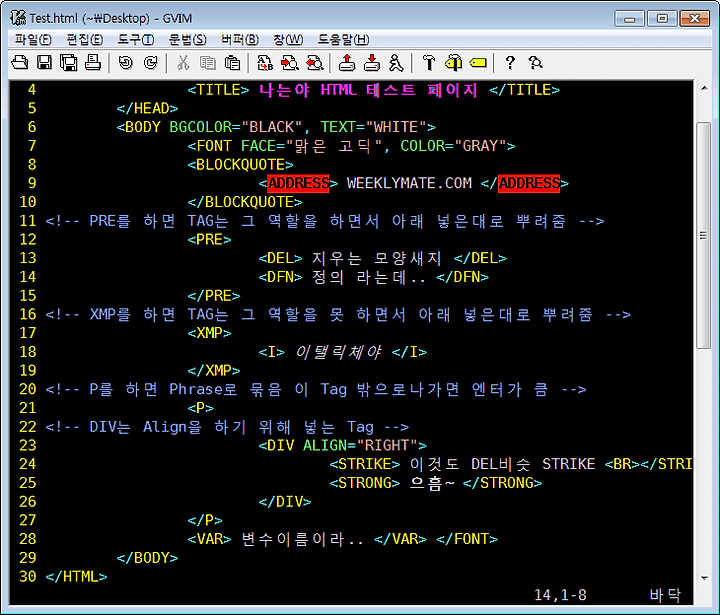Click <FONT tag on line 7
This screenshot has height=615, width=720.
209,146
